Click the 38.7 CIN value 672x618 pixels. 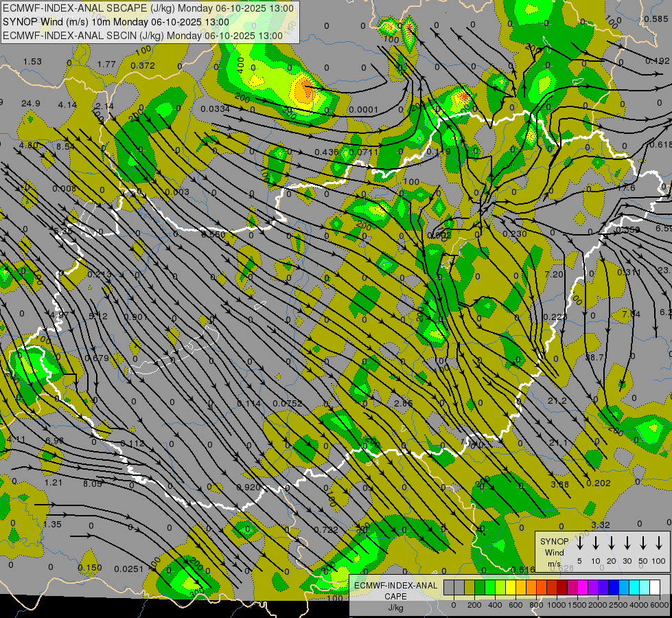[x=594, y=357]
